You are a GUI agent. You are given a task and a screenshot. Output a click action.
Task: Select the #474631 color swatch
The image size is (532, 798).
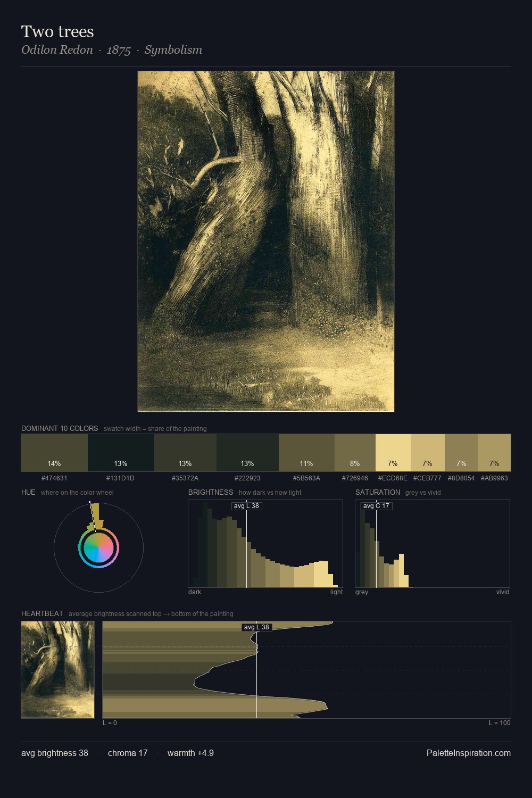click(x=54, y=453)
